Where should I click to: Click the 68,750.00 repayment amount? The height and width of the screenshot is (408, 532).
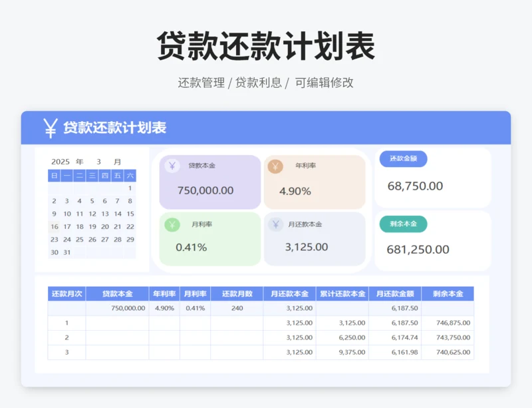pyautogui.click(x=415, y=186)
